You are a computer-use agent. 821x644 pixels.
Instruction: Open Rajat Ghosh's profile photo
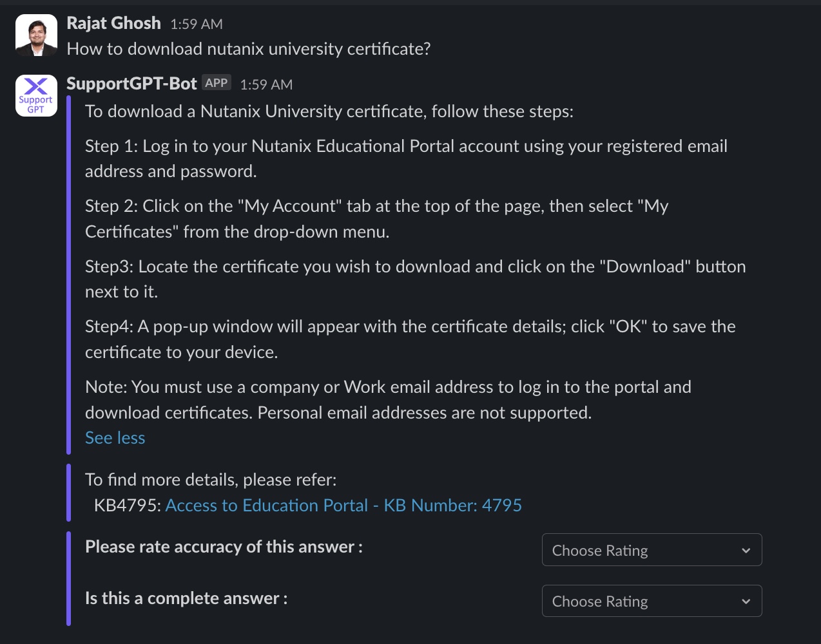pos(36,35)
